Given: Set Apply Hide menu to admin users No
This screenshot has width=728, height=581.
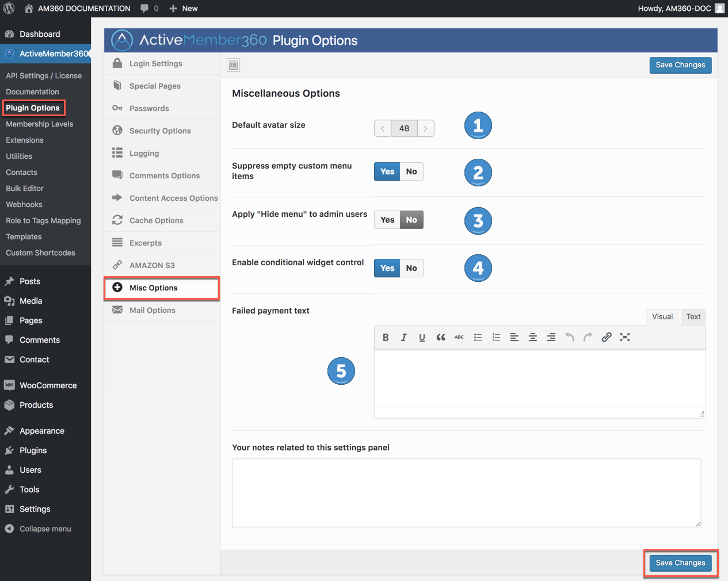Looking at the screenshot, I should [411, 220].
